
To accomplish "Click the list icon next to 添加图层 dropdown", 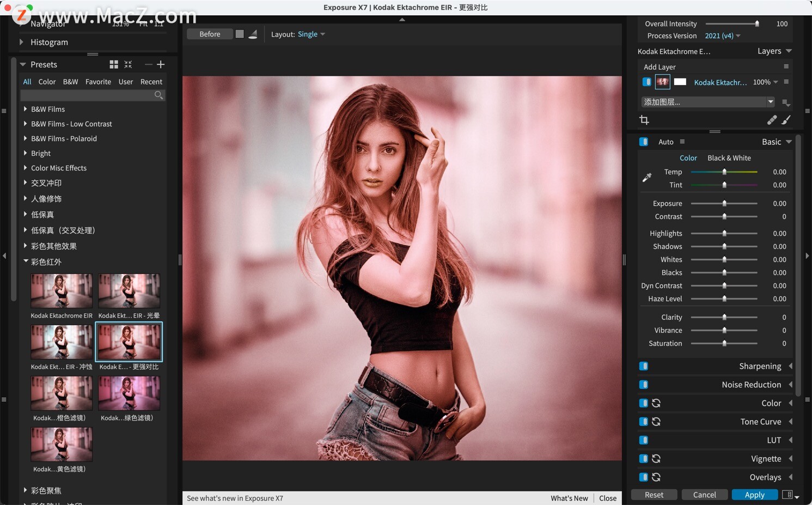I will (x=786, y=102).
